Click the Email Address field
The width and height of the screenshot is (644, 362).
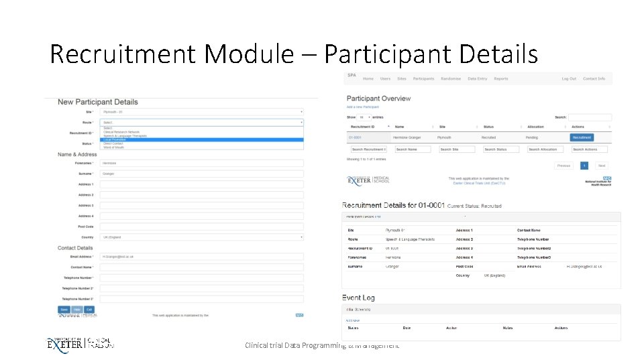tap(202, 257)
